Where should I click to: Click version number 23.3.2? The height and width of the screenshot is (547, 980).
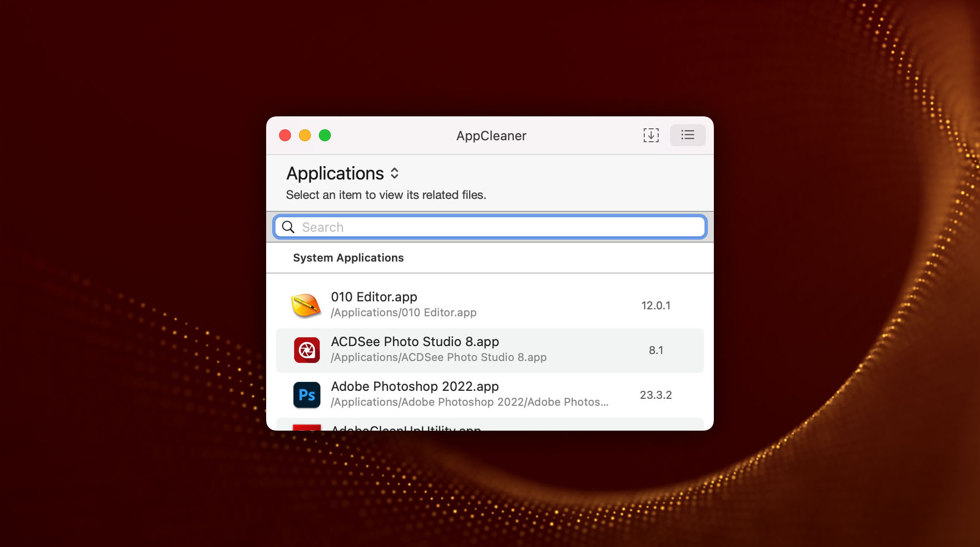[x=656, y=395]
